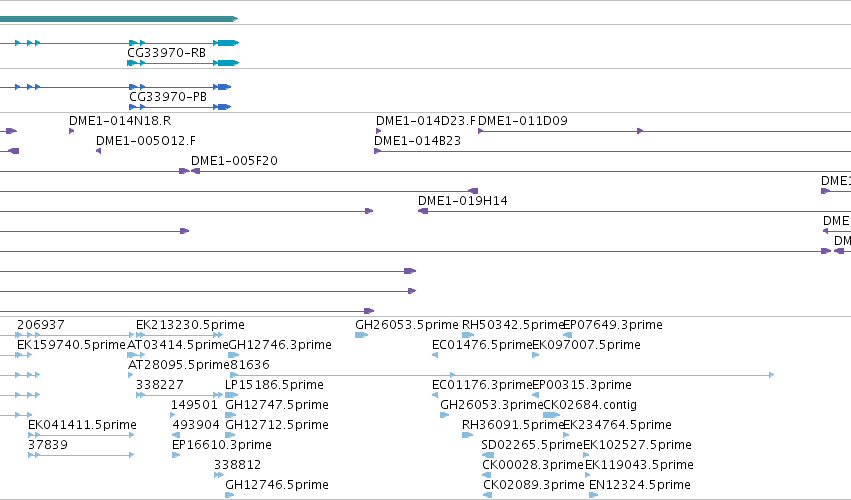Screen dimensions: 851x500
Task: Select the EC01176.3prime label
Action: tap(482, 385)
